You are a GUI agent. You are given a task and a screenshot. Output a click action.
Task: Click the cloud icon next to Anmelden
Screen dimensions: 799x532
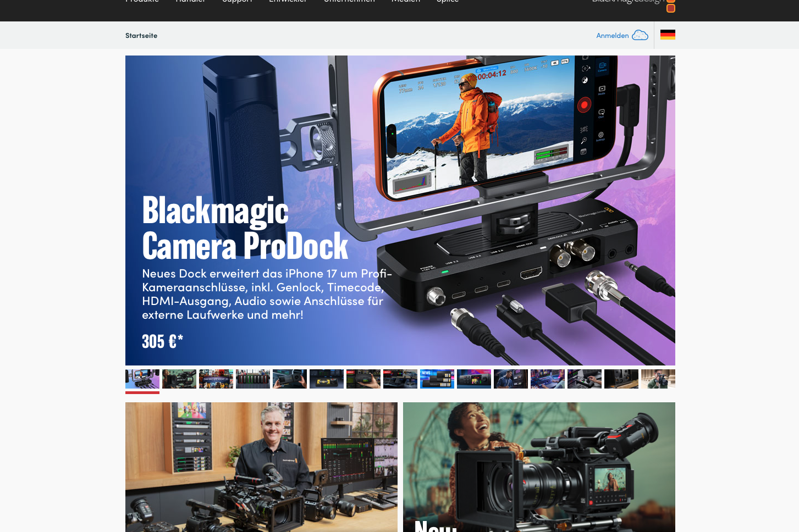point(640,35)
